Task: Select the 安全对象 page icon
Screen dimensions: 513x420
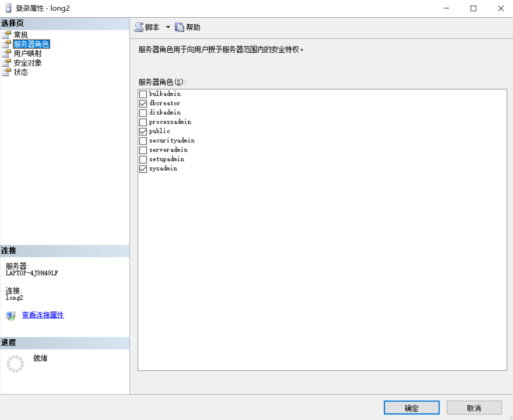Action: (x=8, y=62)
